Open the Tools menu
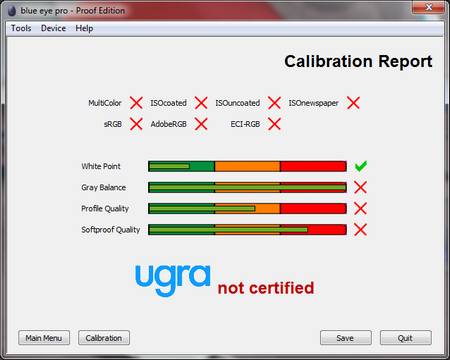The height and width of the screenshot is (360, 450). coord(21,28)
